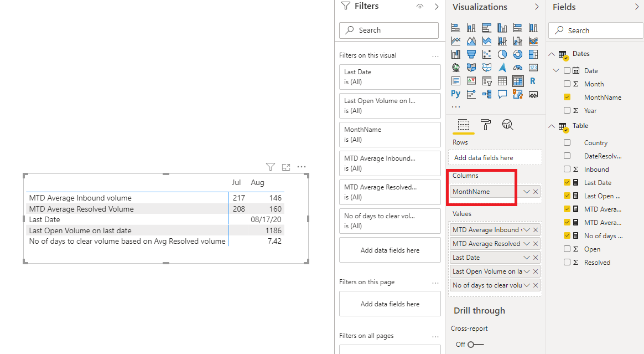Select the Slicer visual
644x354 pixels.
point(487,81)
